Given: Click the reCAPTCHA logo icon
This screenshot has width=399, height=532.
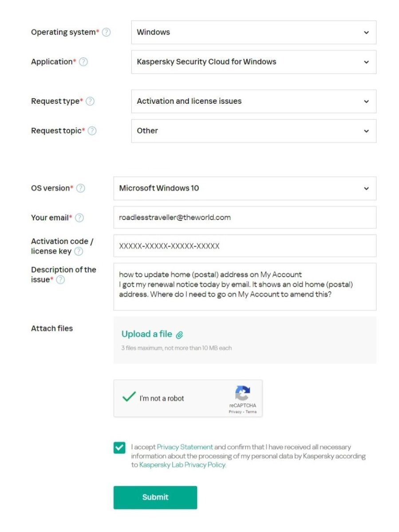Looking at the screenshot, I should tap(242, 393).
